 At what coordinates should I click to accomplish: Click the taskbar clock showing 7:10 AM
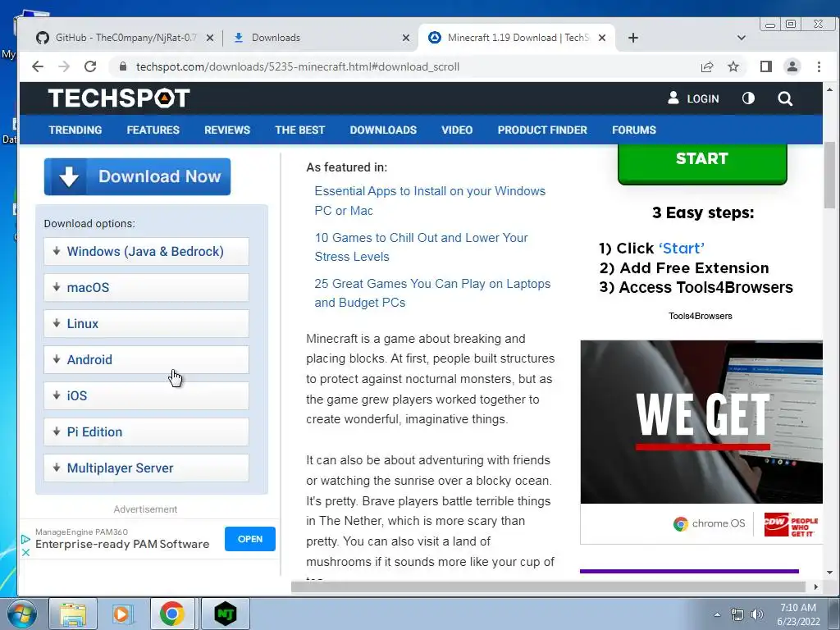pos(798,614)
